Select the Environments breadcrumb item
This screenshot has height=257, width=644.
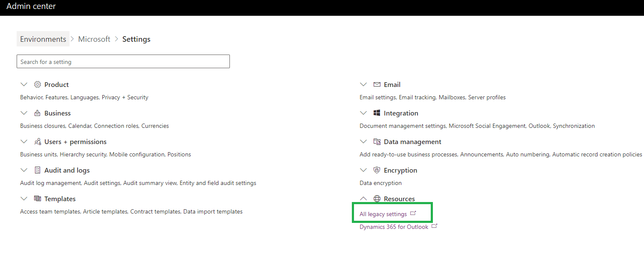43,39
